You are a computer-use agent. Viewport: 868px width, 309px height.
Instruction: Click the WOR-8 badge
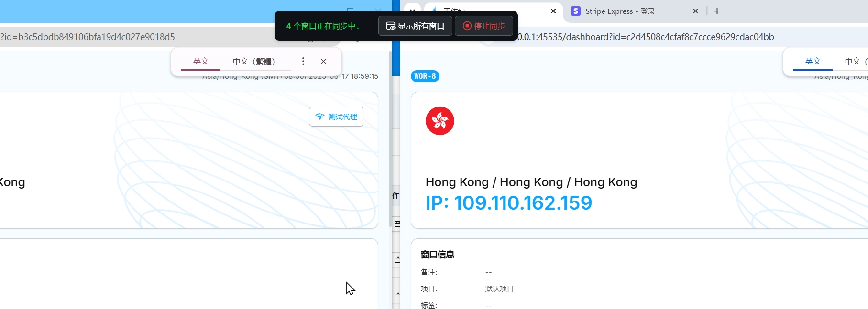pyautogui.click(x=425, y=76)
